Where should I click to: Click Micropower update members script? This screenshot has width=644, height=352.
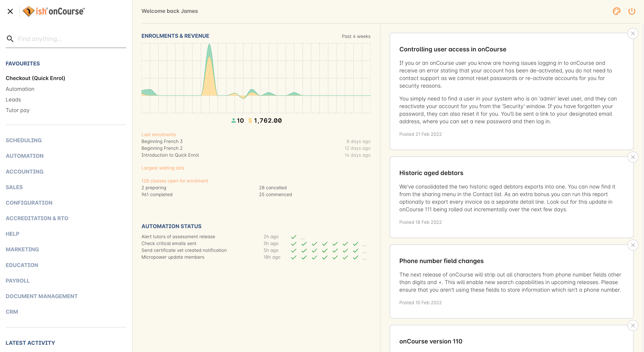(173, 257)
